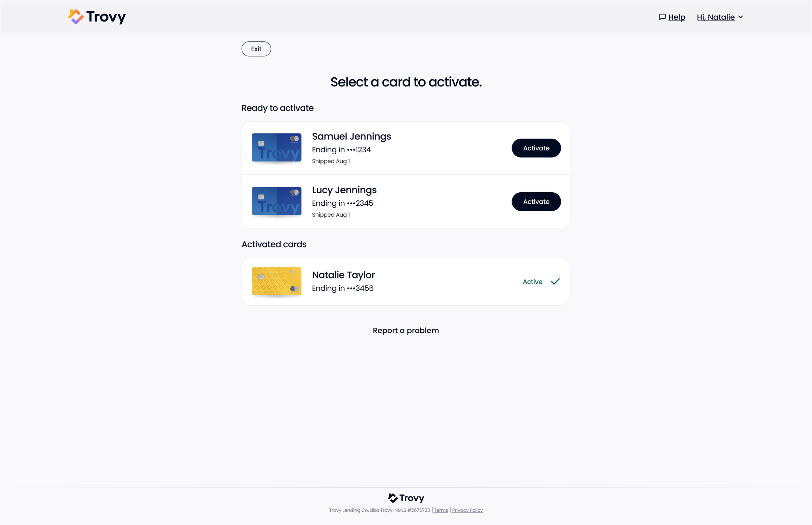The image size is (812, 525).
Task: Click the green Active checkmark icon
Action: click(x=555, y=282)
